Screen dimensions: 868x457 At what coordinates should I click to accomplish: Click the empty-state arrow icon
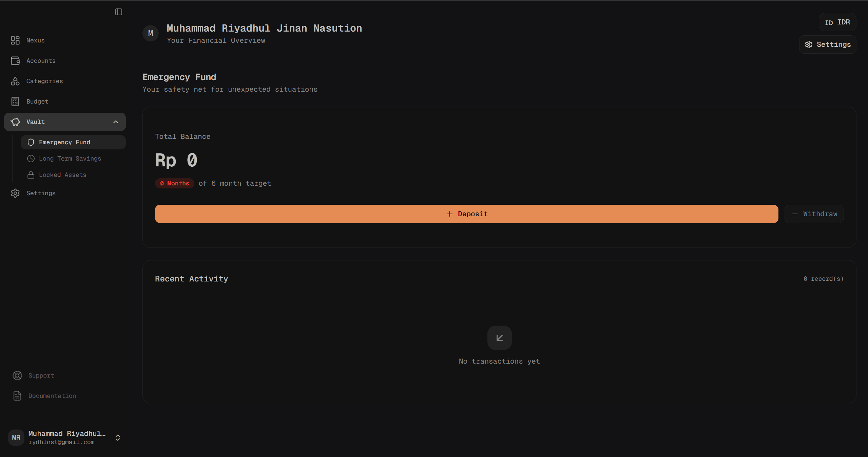(x=499, y=338)
